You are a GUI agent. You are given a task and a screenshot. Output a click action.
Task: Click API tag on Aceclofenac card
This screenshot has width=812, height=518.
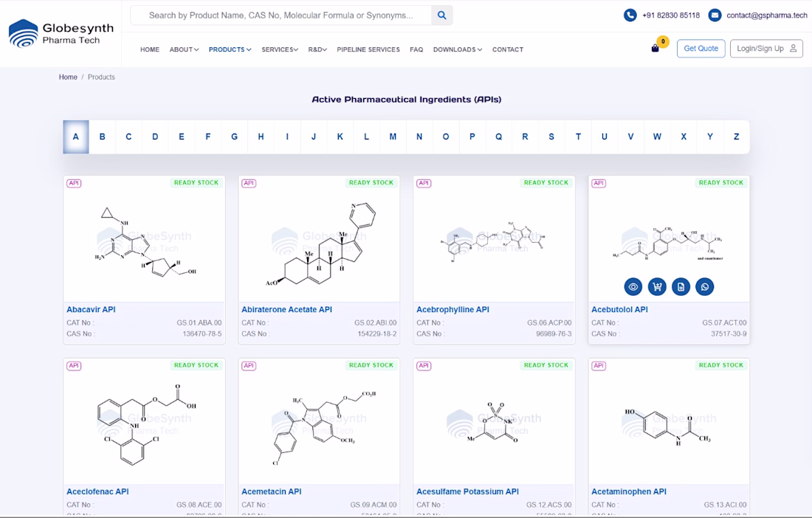74,365
